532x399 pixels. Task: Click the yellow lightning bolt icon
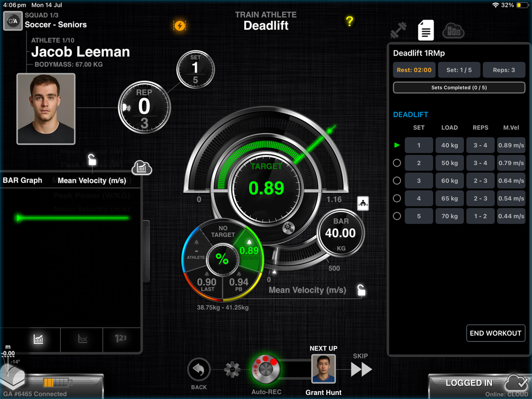pos(180,25)
